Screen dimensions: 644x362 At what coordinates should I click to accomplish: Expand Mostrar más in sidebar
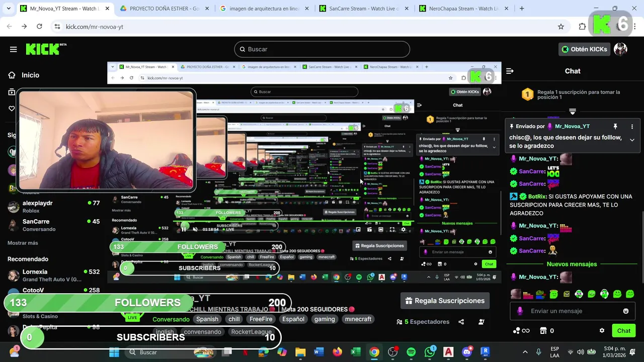click(23, 243)
